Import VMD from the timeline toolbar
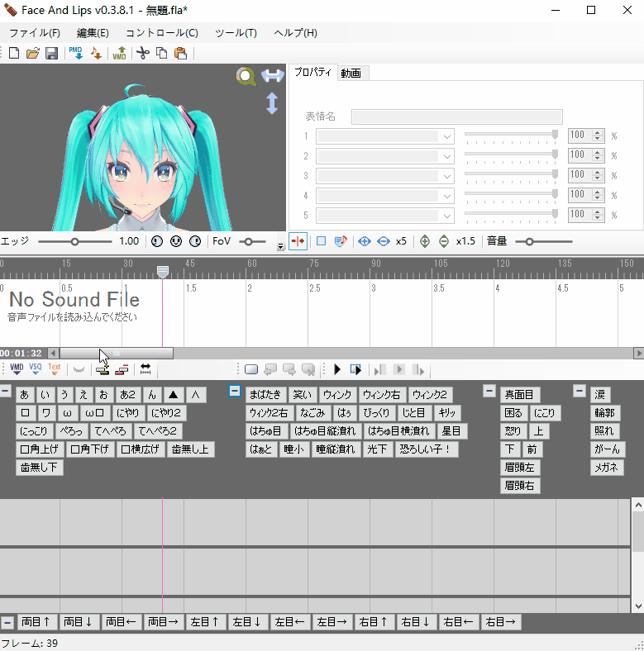 (17, 369)
